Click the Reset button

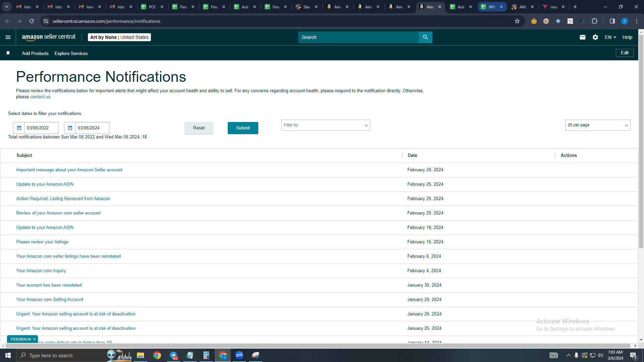[x=199, y=128]
